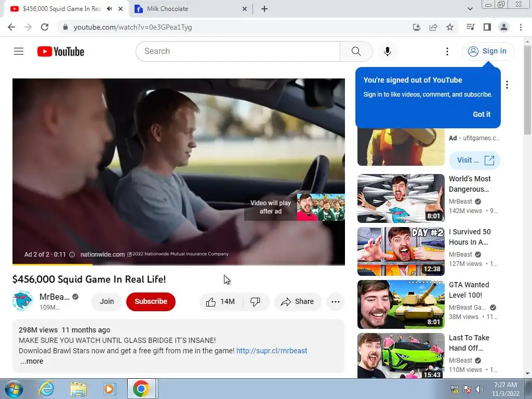Screen dimensions: 532x399
Task: View site info lock icon
Action: [65, 27]
